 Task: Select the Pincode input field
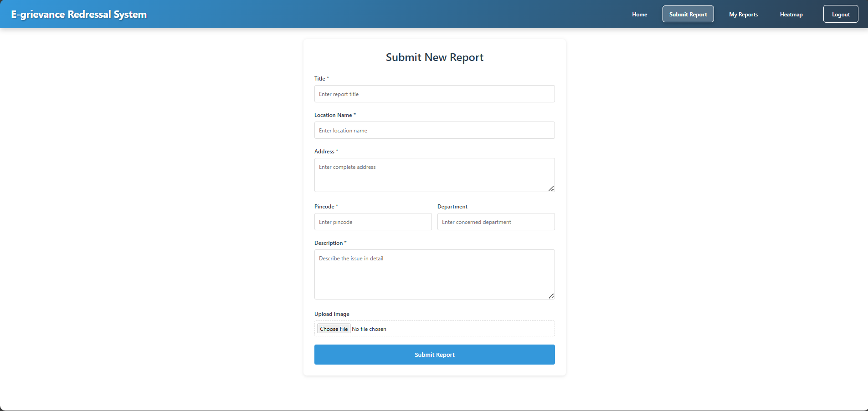click(373, 222)
